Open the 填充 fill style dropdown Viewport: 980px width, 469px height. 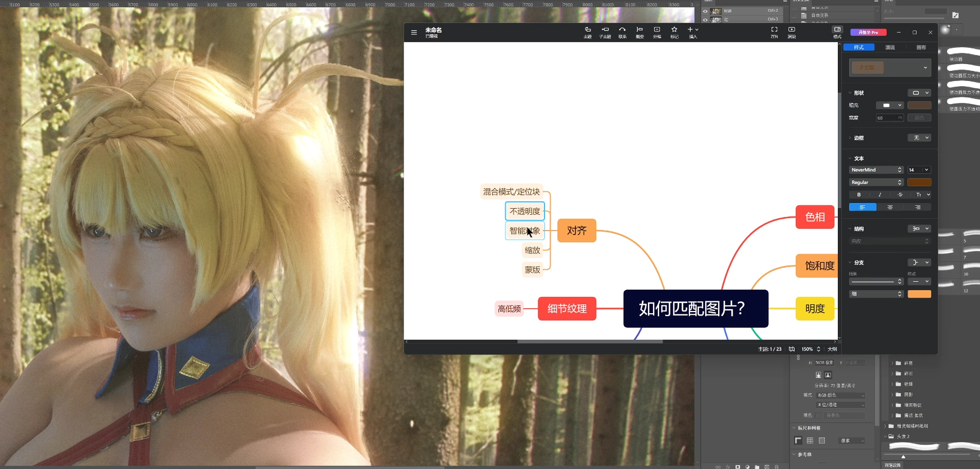coord(890,105)
